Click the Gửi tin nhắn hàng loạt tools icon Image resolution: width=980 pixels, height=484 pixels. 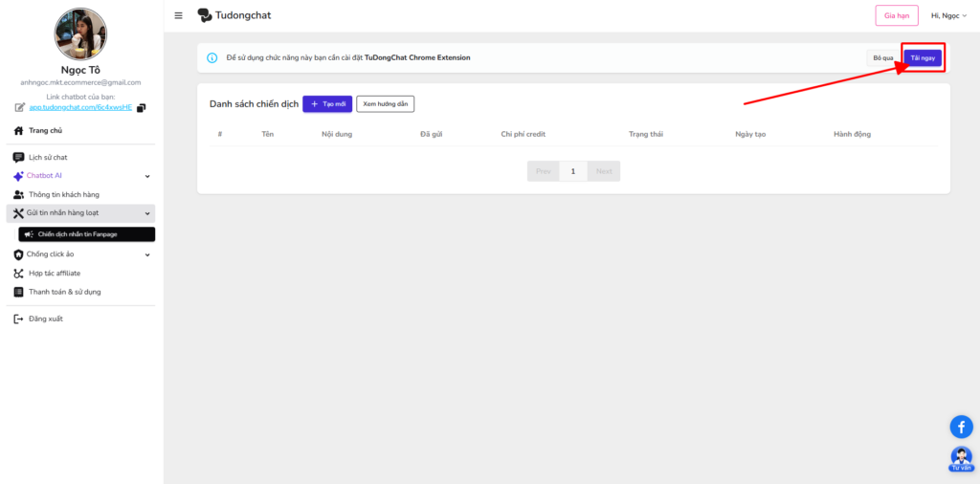(19, 213)
